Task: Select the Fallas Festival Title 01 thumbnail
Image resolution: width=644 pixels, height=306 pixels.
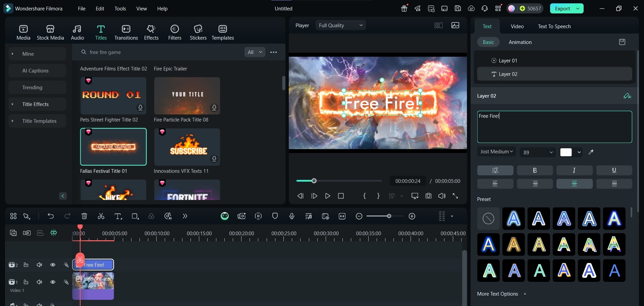Action: tap(113, 147)
